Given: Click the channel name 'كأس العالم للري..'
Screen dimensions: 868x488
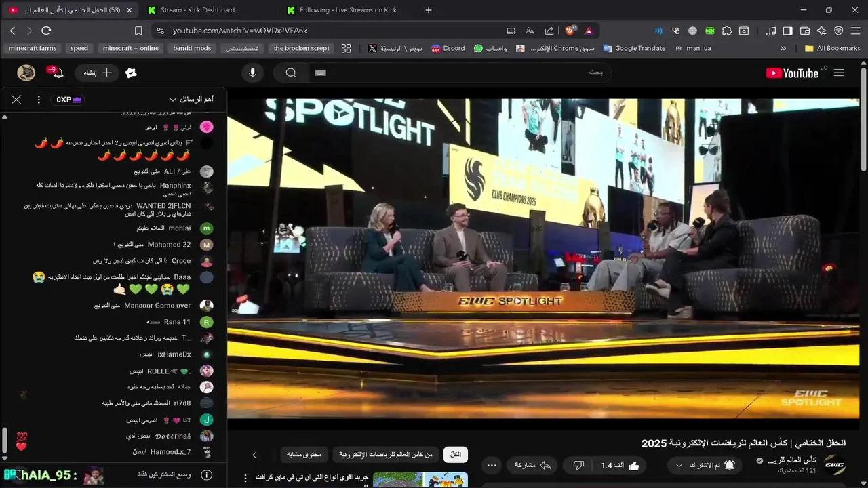Looking at the screenshot, I should [791, 460].
